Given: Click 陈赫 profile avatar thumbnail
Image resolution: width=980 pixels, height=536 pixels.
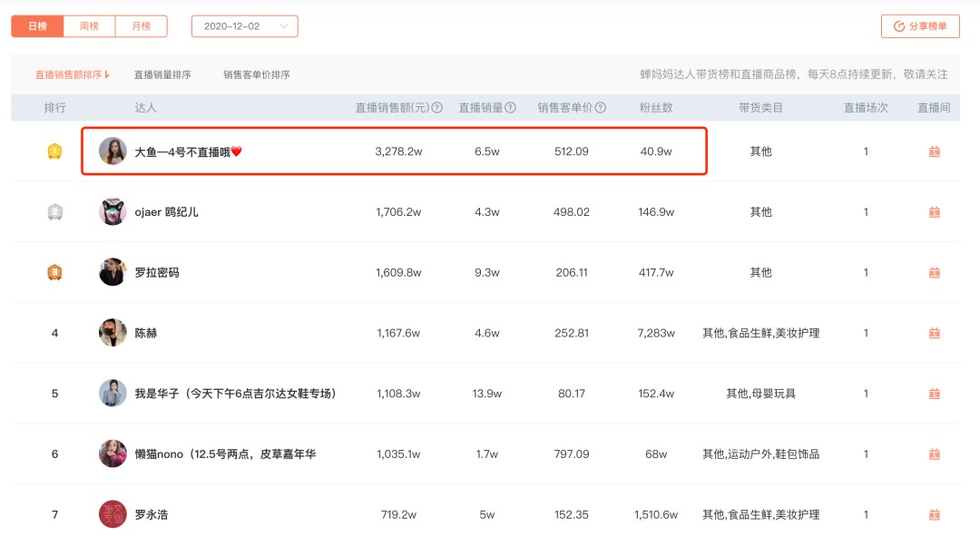Looking at the screenshot, I should (x=113, y=333).
